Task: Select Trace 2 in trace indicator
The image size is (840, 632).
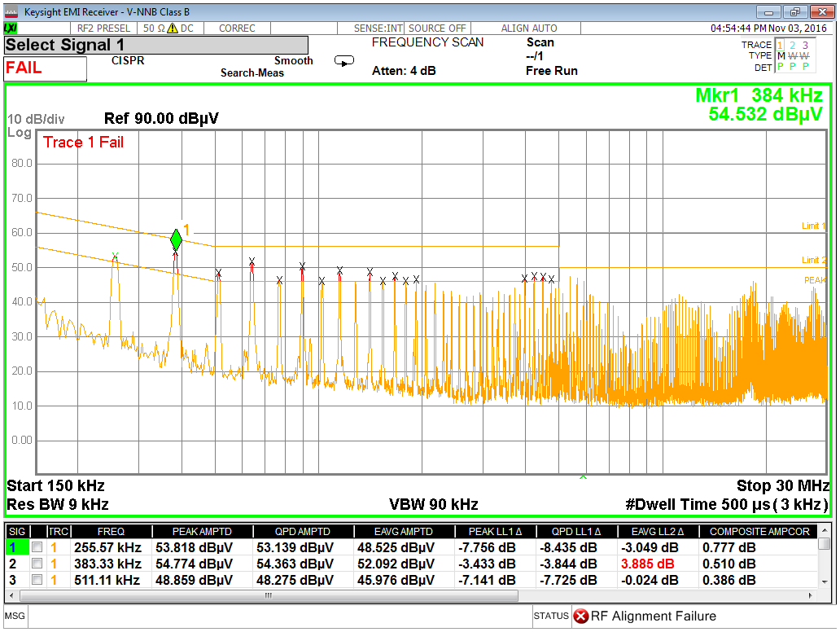Action: 793,46
